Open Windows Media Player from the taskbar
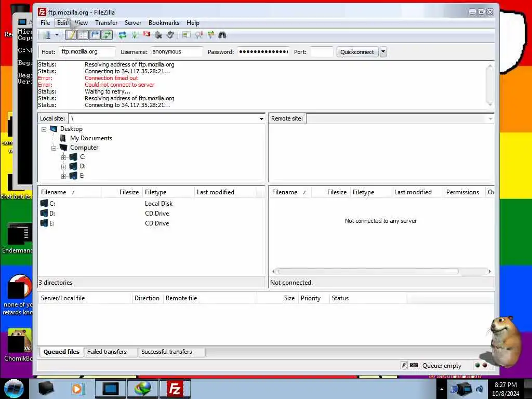Image resolution: width=532 pixels, height=399 pixels. tap(77, 389)
